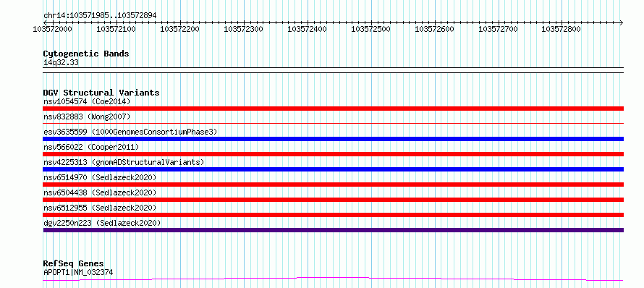
Task: Open gene APOPT1|NM_032374 label
Action: click(78, 272)
